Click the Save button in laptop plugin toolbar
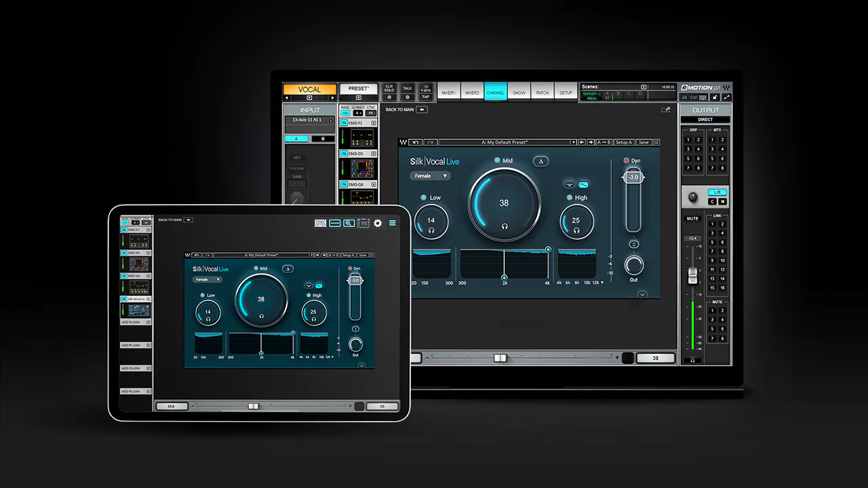The width and height of the screenshot is (868, 488). 644,142
